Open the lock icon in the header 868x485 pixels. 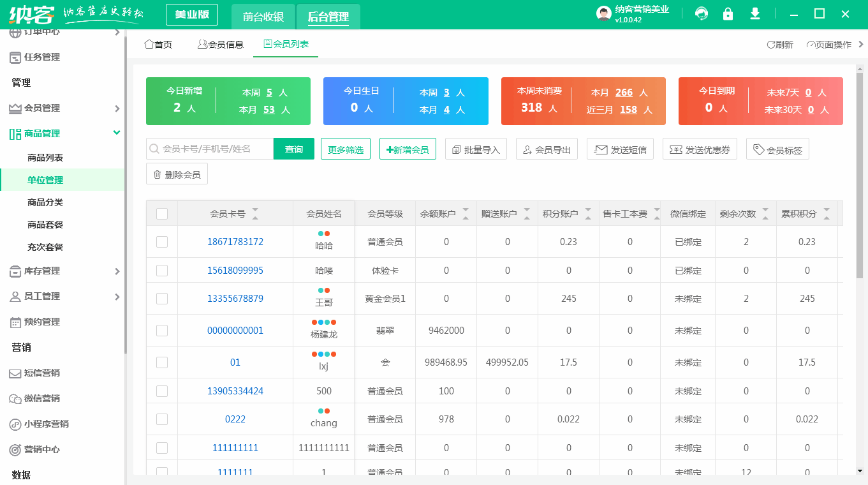[728, 13]
